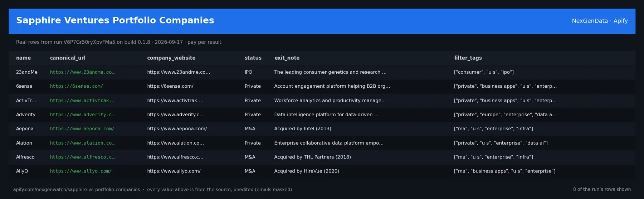This screenshot has width=644, height=199.
Task: Click the 'M&A' status for Alfresco
Action: tap(250, 157)
